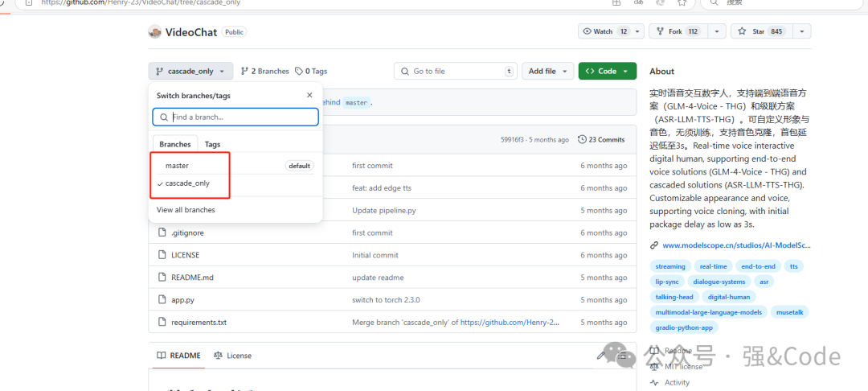Open the 2 Branches link
868x391 pixels.
265,72
